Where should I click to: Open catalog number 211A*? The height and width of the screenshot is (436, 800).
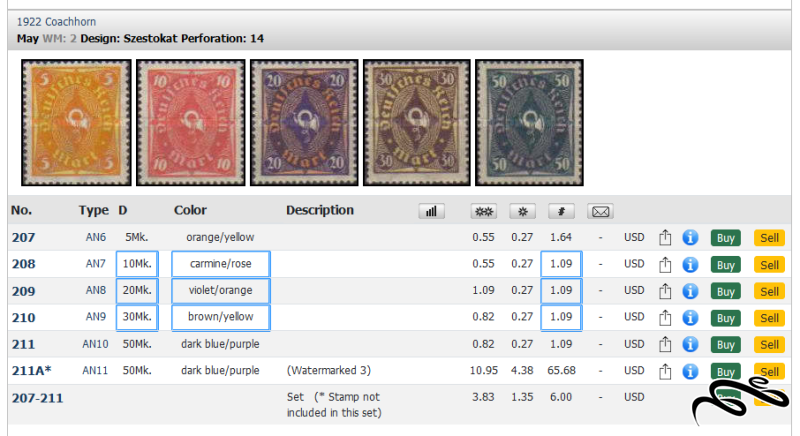pos(32,371)
